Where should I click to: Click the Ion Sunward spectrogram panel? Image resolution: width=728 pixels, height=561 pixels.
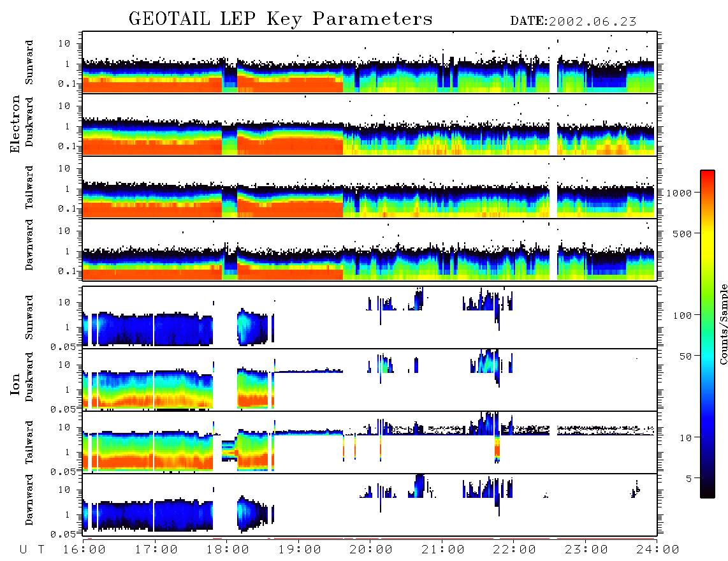coord(370,317)
